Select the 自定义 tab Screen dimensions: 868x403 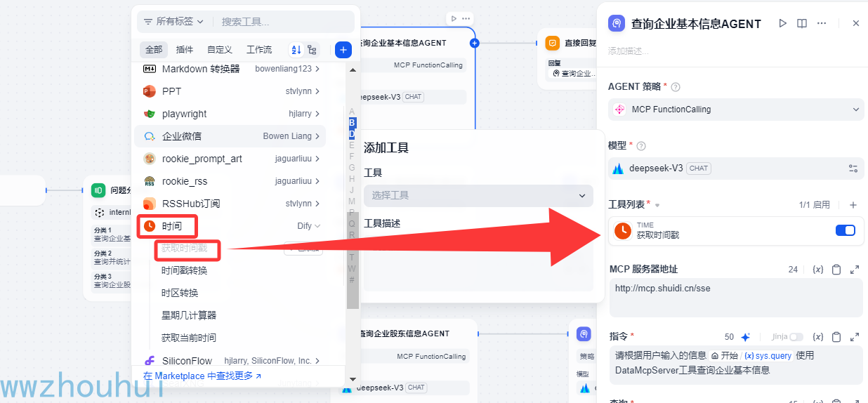[220, 50]
